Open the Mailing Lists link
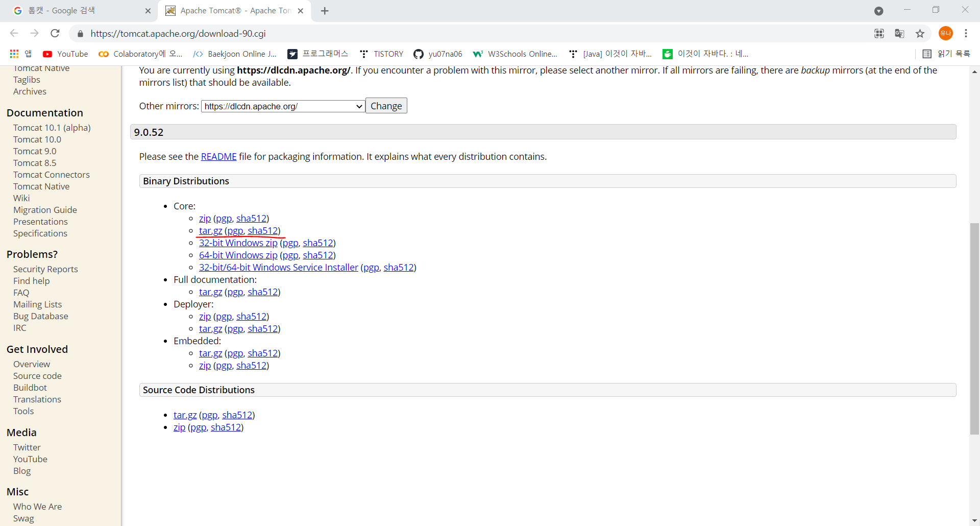Screen dimensions: 980x526 point(37,304)
